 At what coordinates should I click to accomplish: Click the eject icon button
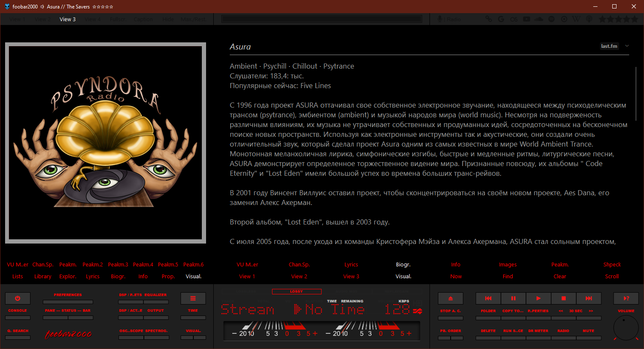pos(450,298)
